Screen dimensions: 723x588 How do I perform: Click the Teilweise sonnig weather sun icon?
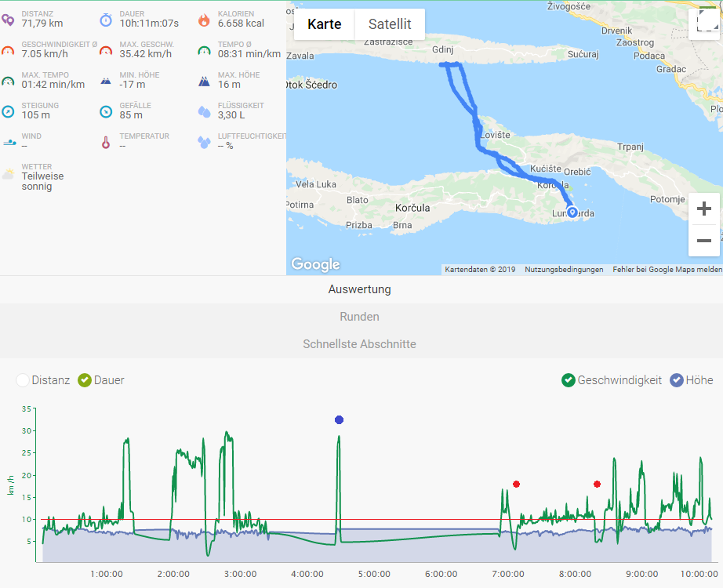pyautogui.click(x=9, y=172)
